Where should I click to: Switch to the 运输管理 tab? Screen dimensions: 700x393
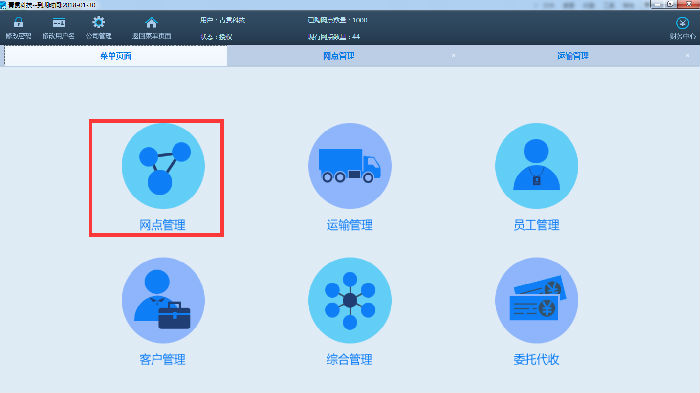tap(573, 56)
